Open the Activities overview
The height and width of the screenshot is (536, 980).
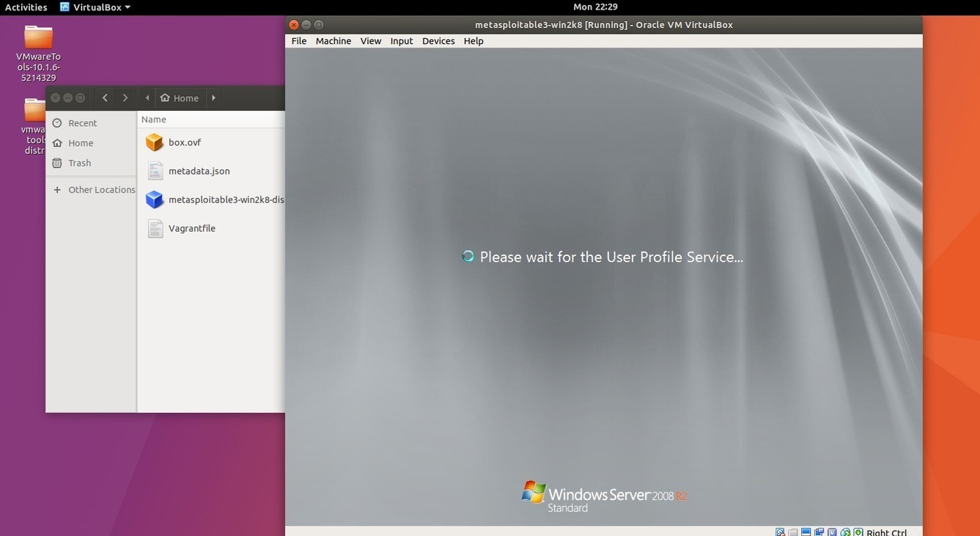point(26,7)
